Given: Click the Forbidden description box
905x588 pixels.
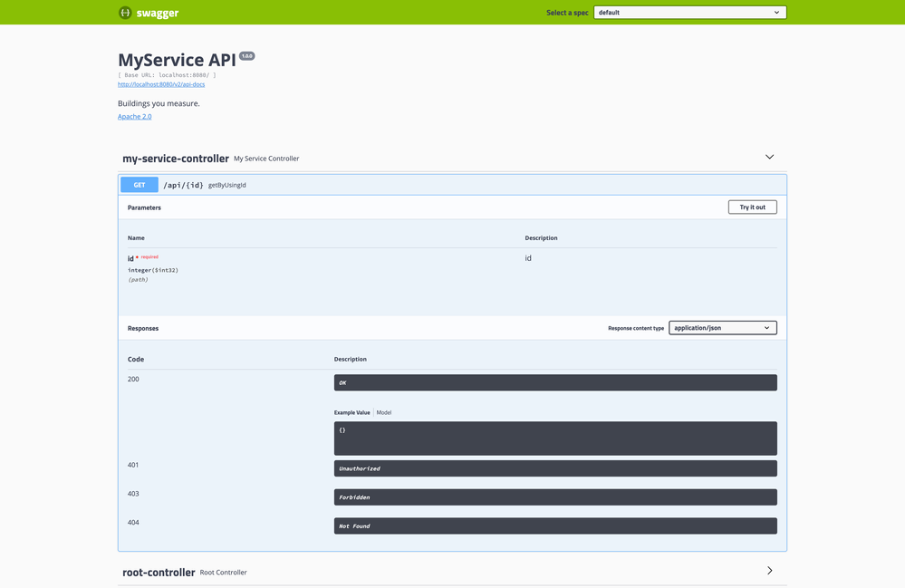Looking at the screenshot, I should (555, 497).
